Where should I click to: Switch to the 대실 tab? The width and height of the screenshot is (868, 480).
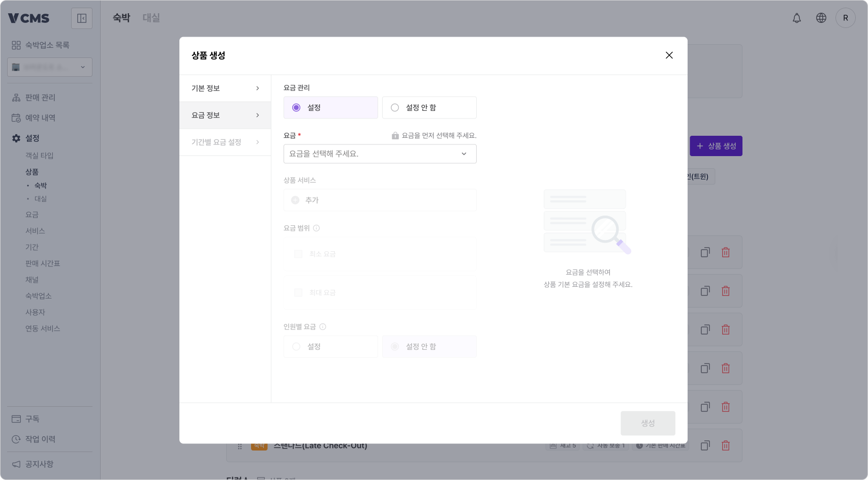click(x=151, y=17)
